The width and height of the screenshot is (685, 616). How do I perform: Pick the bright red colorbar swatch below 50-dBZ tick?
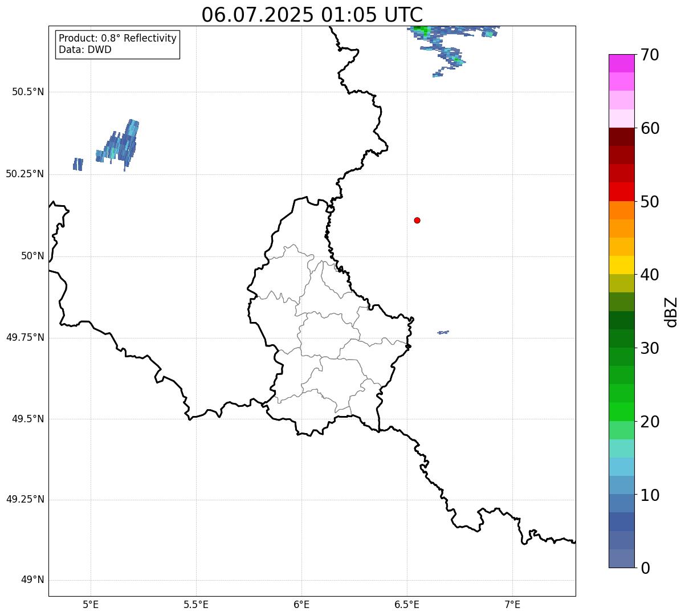(621, 192)
